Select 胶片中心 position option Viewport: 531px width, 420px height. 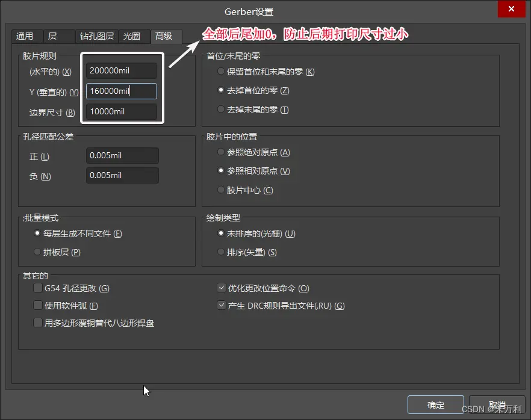click(222, 190)
